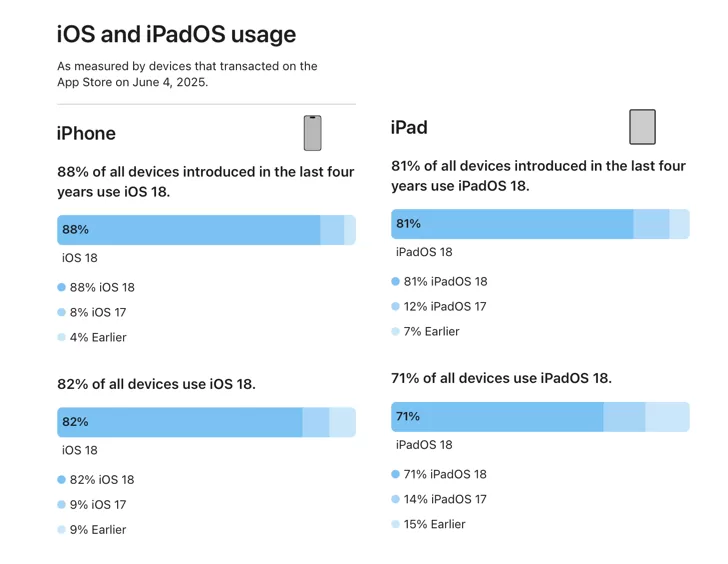Click the 4% Earlier legend label
728x564 pixels.
pos(98,337)
